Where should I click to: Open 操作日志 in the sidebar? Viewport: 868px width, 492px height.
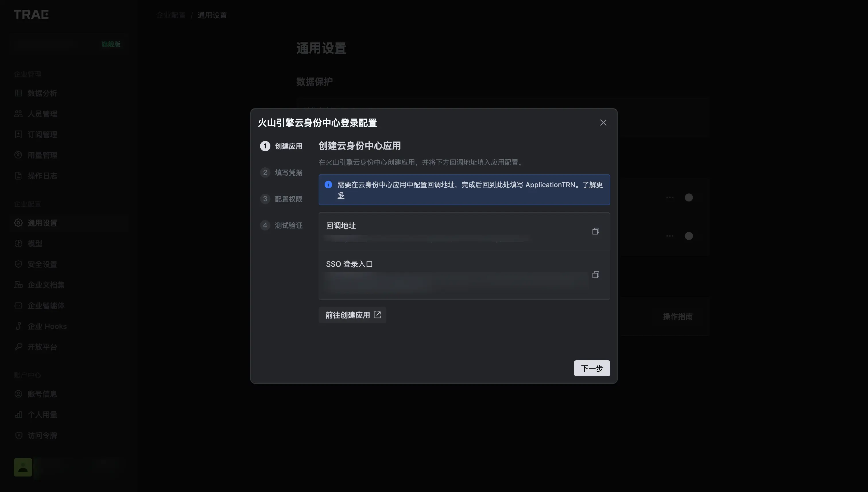click(x=69, y=176)
